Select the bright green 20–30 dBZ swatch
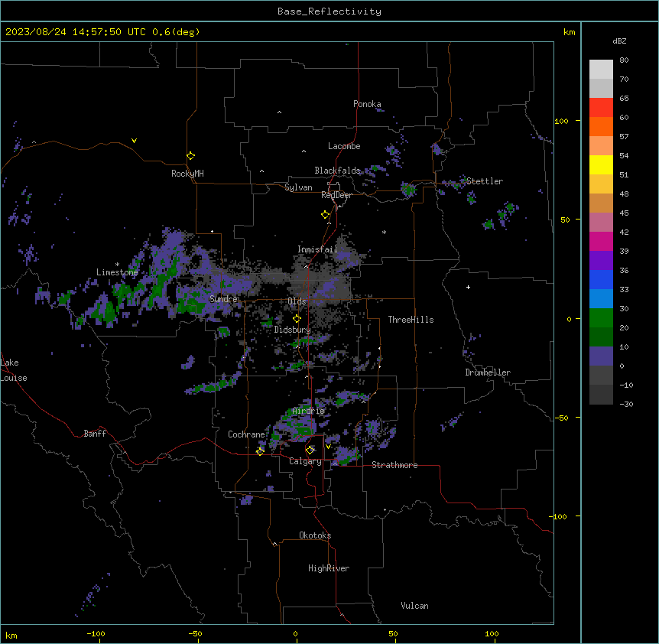 click(x=601, y=318)
